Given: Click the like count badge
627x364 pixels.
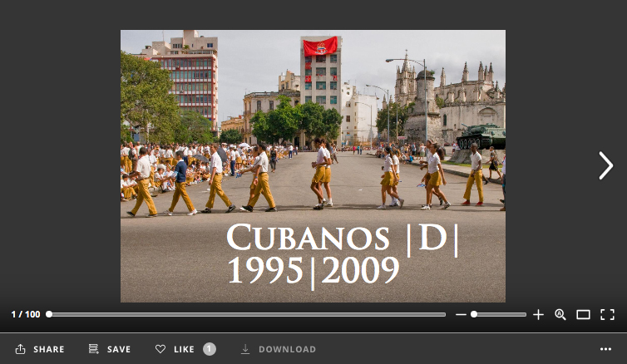Looking at the screenshot, I should click(209, 349).
